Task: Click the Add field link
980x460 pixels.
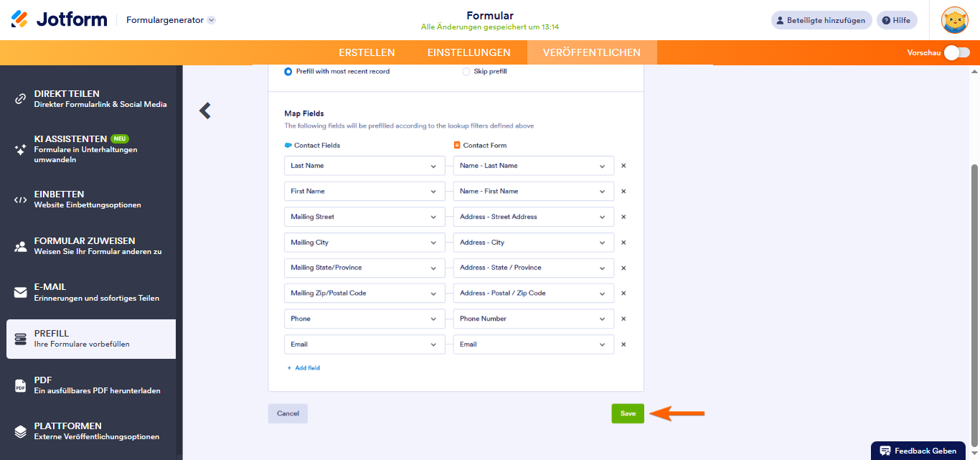Action: coord(303,368)
